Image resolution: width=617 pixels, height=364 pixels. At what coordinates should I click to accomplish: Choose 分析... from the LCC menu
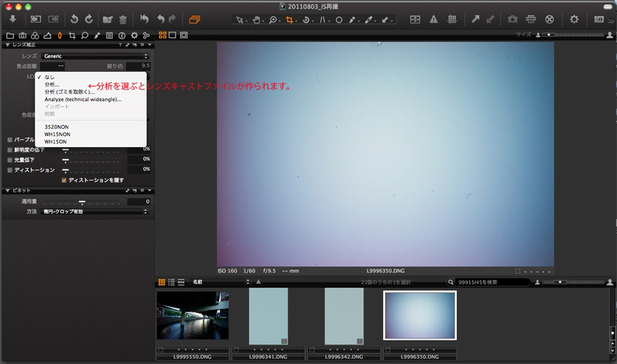pyautogui.click(x=52, y=85)
